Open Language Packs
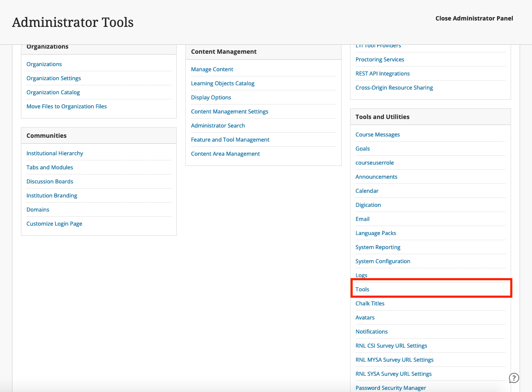Image resolution: width=532 pixels, height=392 pixels. point(375,233)
